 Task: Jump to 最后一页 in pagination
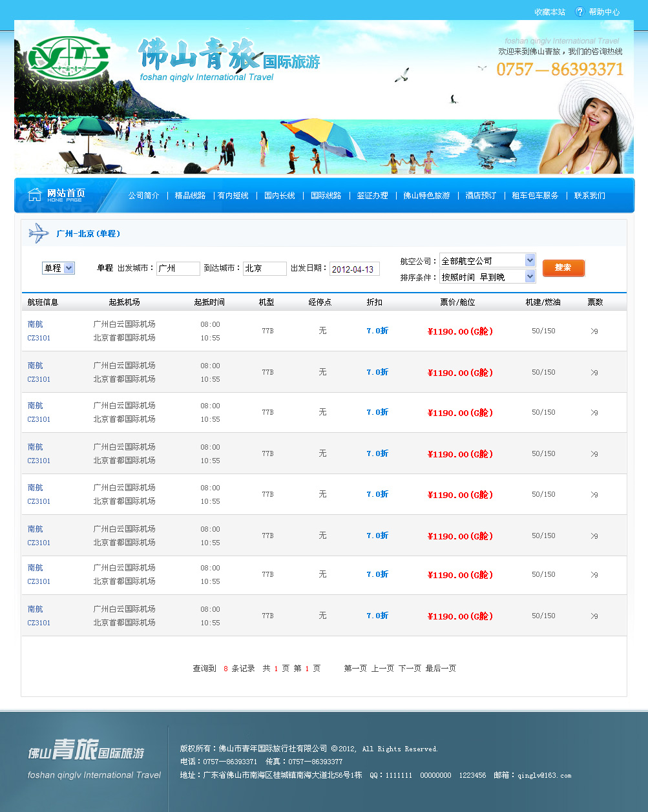(441, 669)
